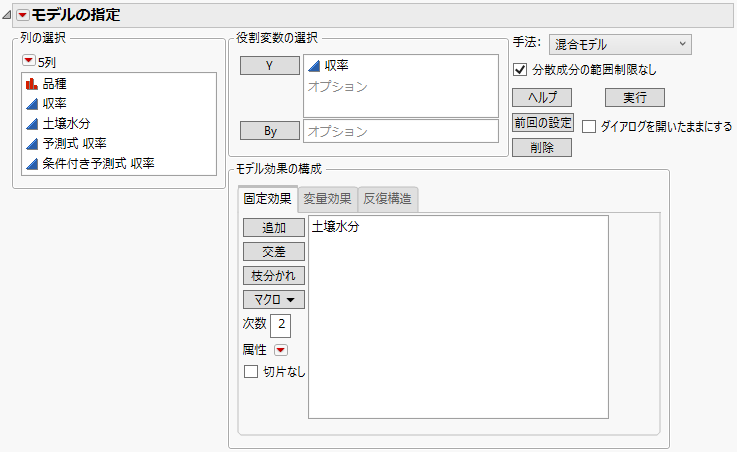This screenshot has width=737, height=452.
Task: Click the 前回の設定 button
Action: point(543,123)
